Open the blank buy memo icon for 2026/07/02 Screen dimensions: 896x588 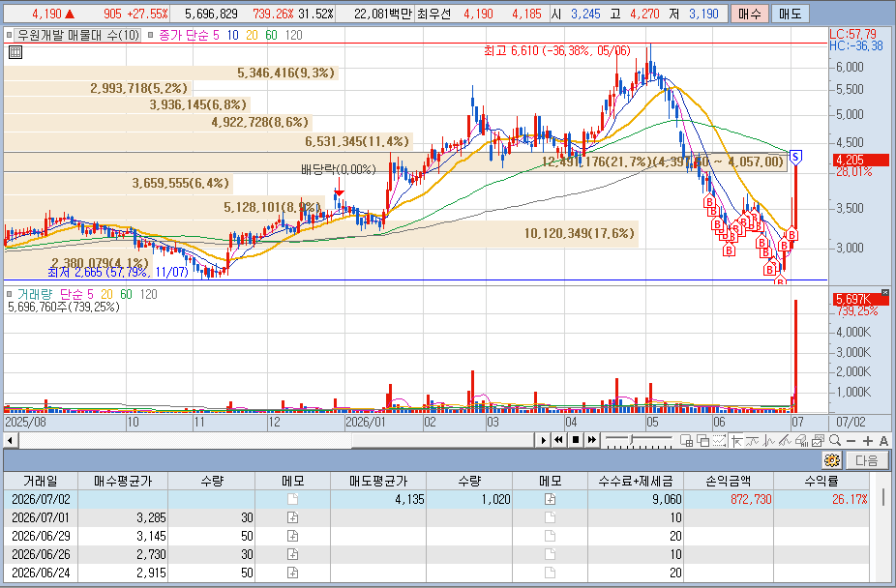pos(292,499)
